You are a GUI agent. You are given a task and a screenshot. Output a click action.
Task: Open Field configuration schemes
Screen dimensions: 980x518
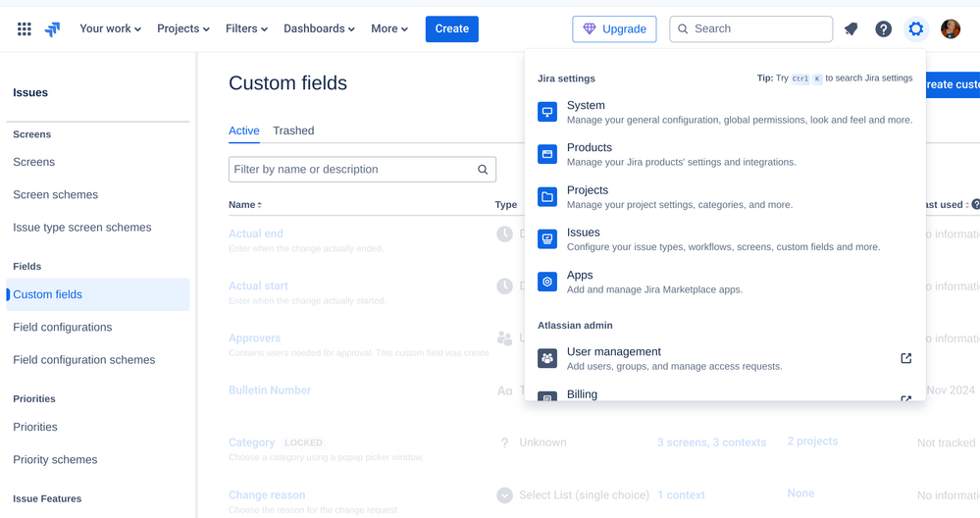(83, 360)
